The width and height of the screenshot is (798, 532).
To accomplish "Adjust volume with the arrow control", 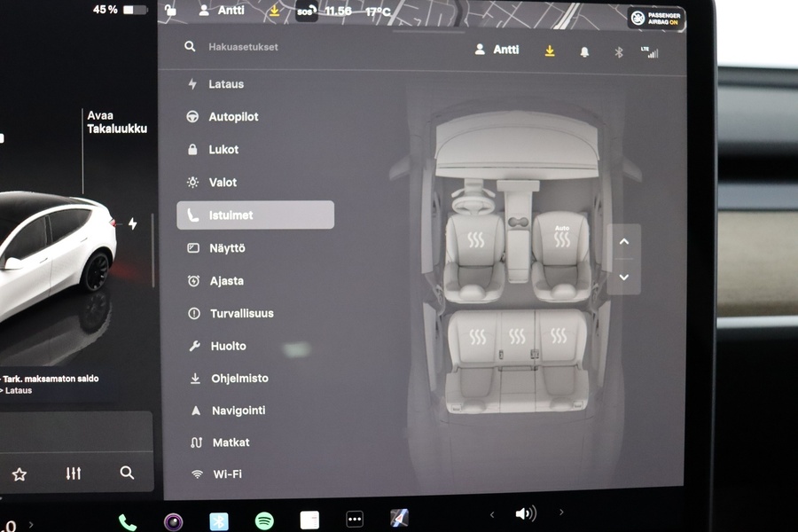I will 561,512.
